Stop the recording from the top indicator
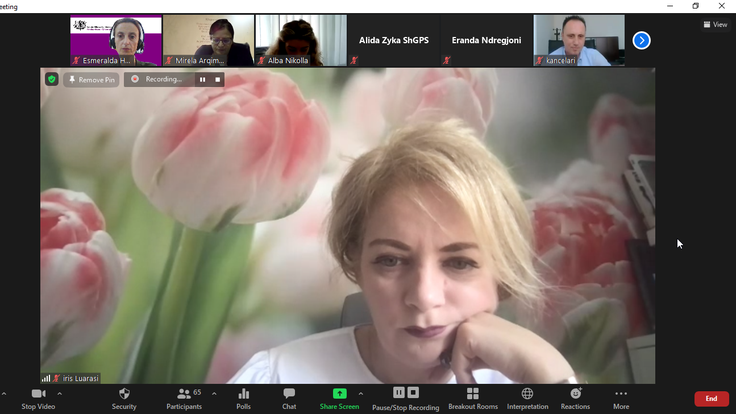This screenshot has width=736, height=414. click(x=217, y=79)
